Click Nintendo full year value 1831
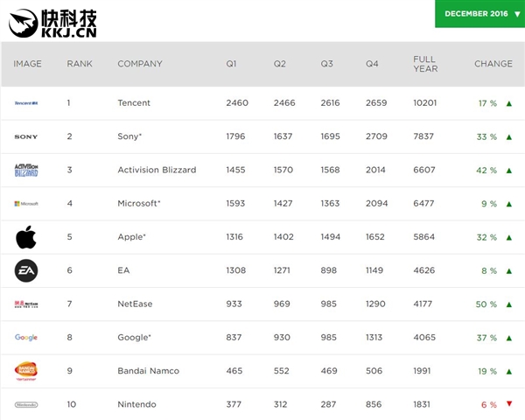525x420 pixels. 422,404
